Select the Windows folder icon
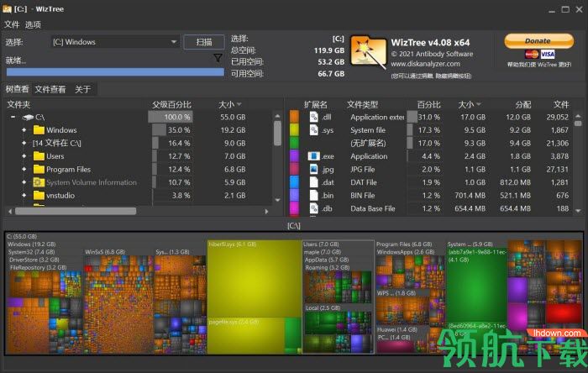The image size is (588, 373). click(39, 130)
